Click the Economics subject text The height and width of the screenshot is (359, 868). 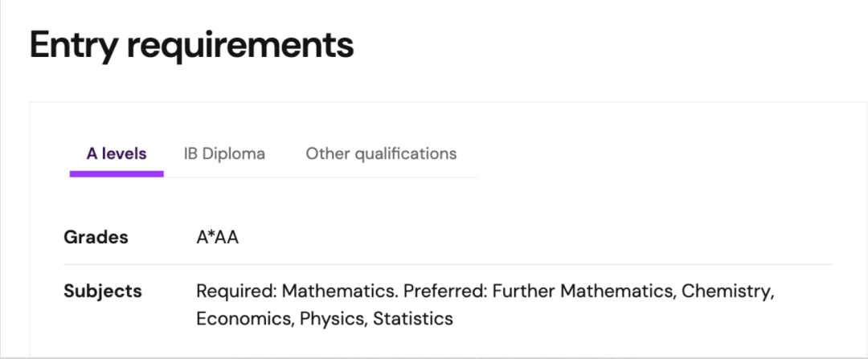point(245,319)
